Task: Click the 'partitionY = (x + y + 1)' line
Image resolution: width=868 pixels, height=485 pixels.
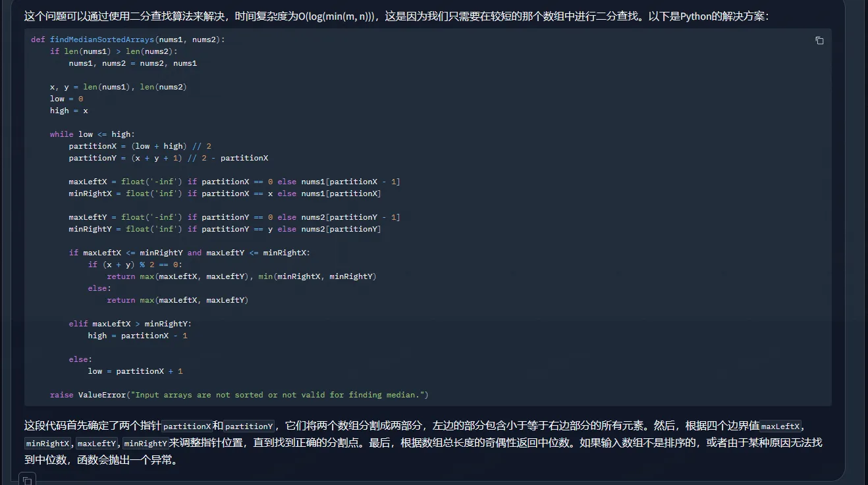Action: pyautogui.click(x=169, y=158)
